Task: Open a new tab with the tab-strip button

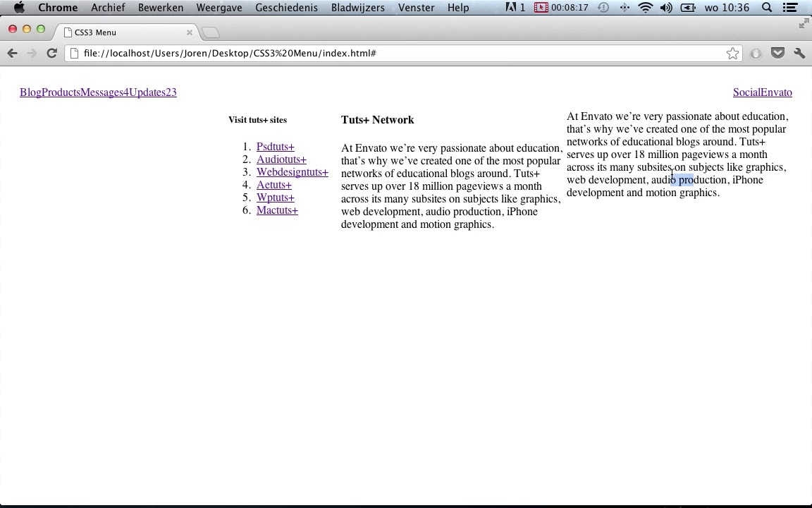Action: tap(210, 32)
